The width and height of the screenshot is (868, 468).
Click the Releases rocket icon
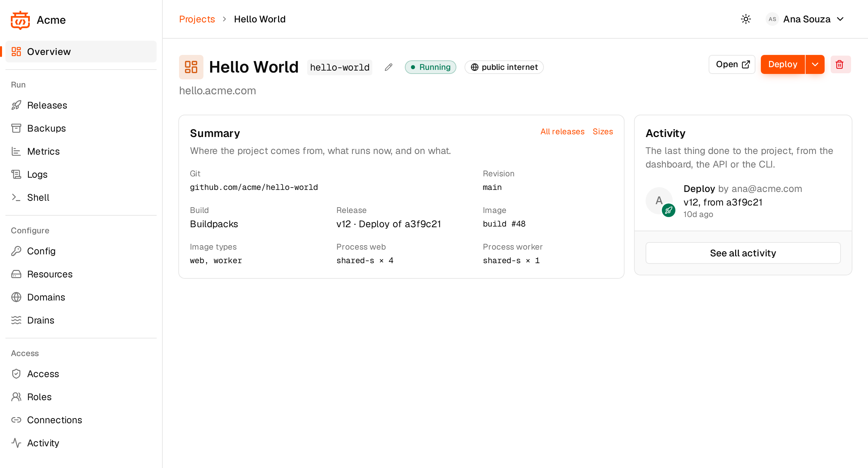[x=16, y=105]
